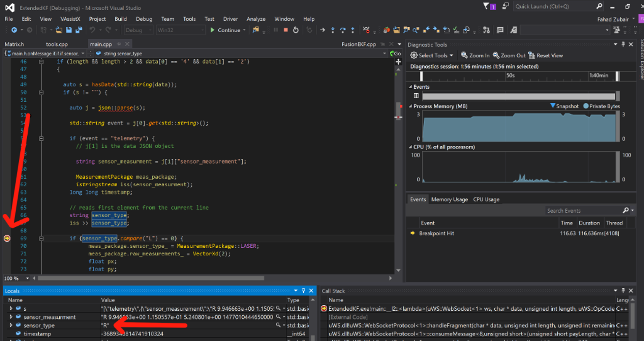Click the Save All icon

click(x=80, y=30)
